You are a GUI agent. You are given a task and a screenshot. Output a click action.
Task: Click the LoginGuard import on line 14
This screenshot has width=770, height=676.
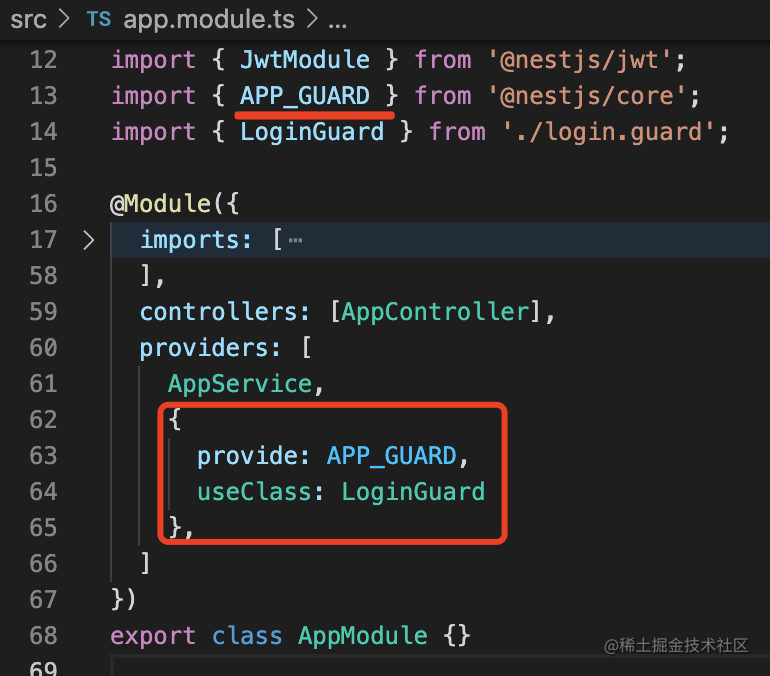(312, 132)
